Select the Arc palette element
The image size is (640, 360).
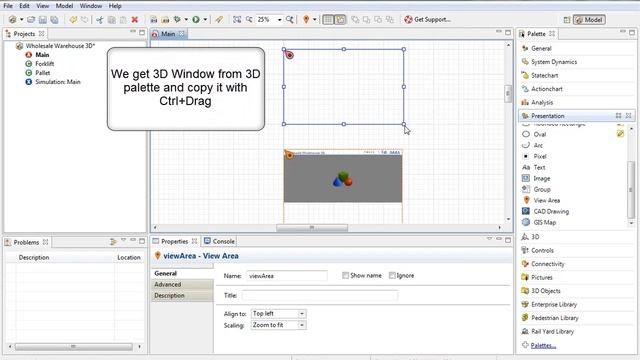click(538, 145)
